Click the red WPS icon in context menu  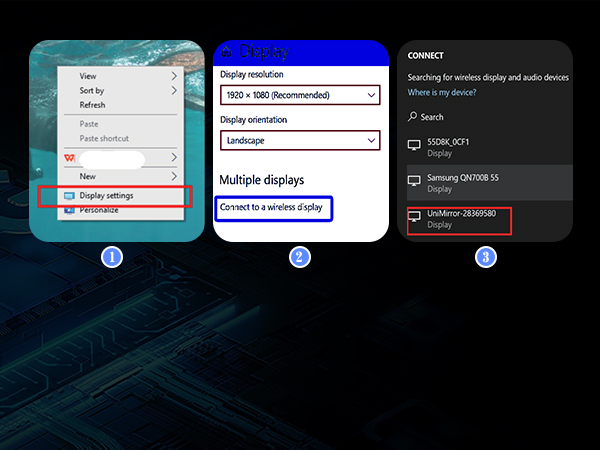tap(69, 158)
